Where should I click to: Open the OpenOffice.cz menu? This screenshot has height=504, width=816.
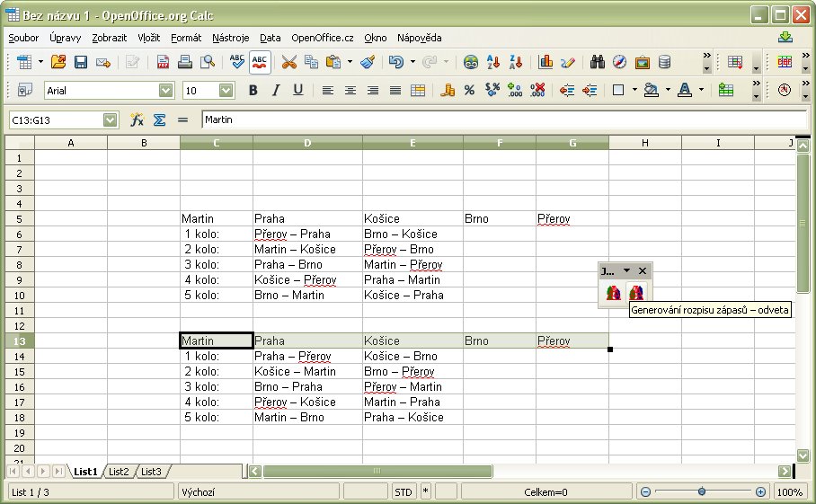pos(322,38)
